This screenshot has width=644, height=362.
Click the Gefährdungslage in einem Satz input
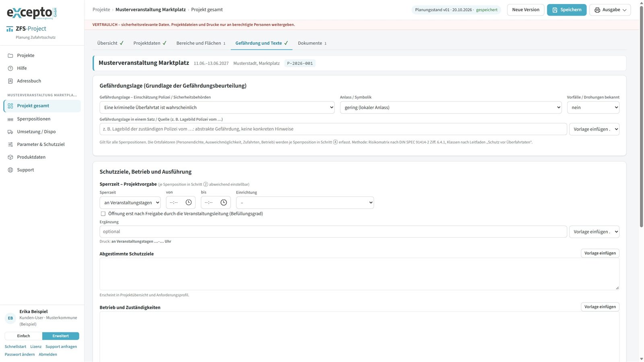(333, 129)
